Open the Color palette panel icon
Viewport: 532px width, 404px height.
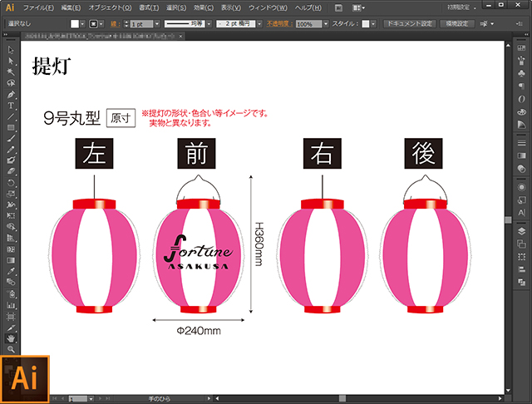(x=521, y=112)
